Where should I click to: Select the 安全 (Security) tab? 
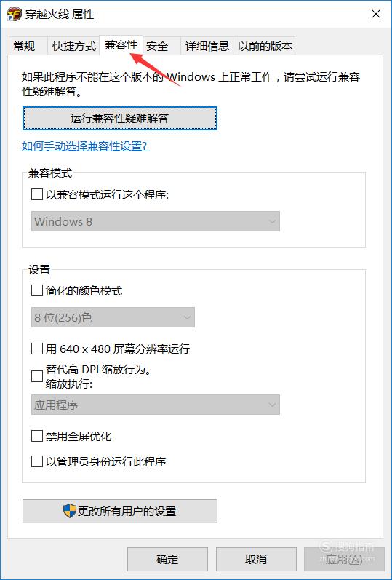[157, 47]
